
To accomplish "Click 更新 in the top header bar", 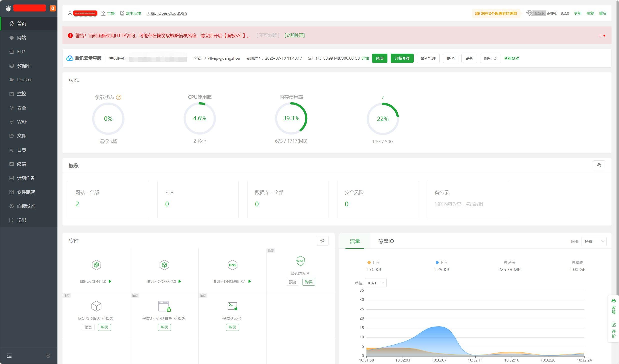I will [x=578, y=13].
